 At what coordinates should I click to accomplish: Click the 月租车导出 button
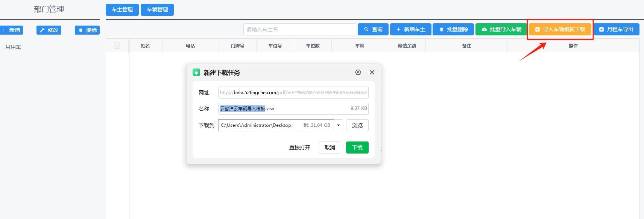[x=616, y=29]
